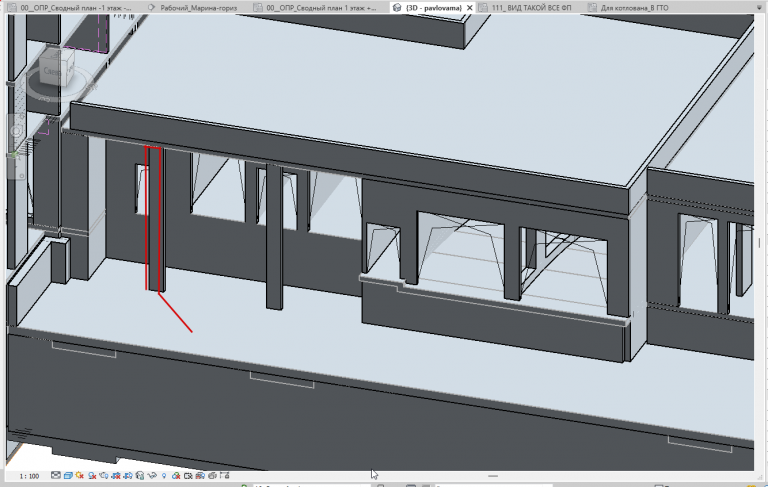Open the 1 : 100 view scale selector
The height and width of the screenshot is (487, 768).
pyautogui.click(x=29, y=476)
